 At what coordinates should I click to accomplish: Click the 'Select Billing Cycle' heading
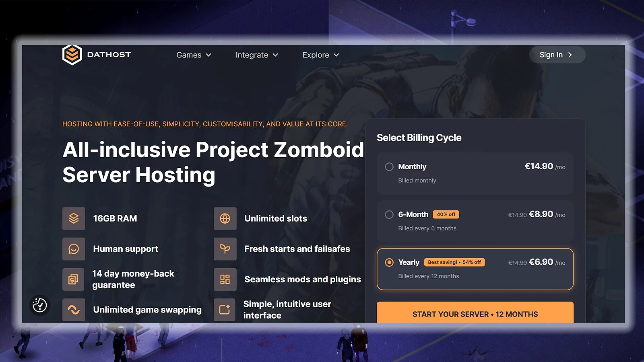(419, 138)
